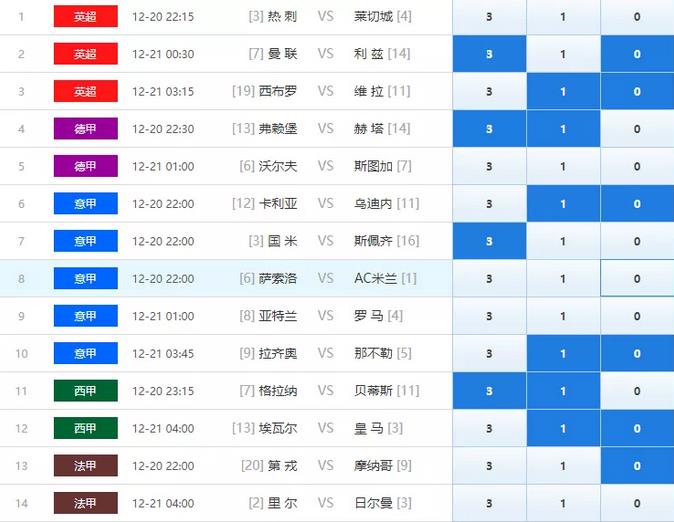This screenshot has height=522, width=674.
Task: Click match time 12-20 23:15
Action: (163, 391)
